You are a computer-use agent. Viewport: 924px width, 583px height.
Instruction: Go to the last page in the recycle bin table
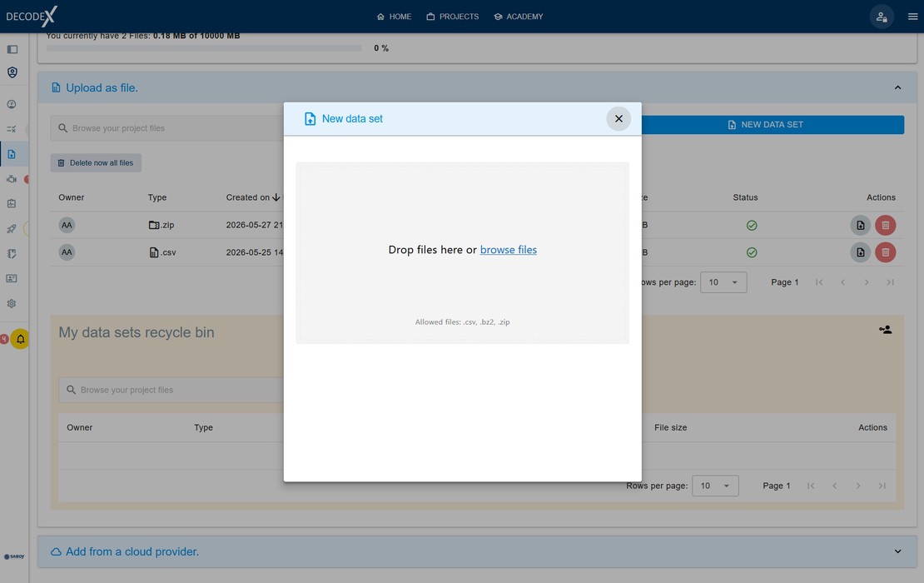(x=882, y=486)
